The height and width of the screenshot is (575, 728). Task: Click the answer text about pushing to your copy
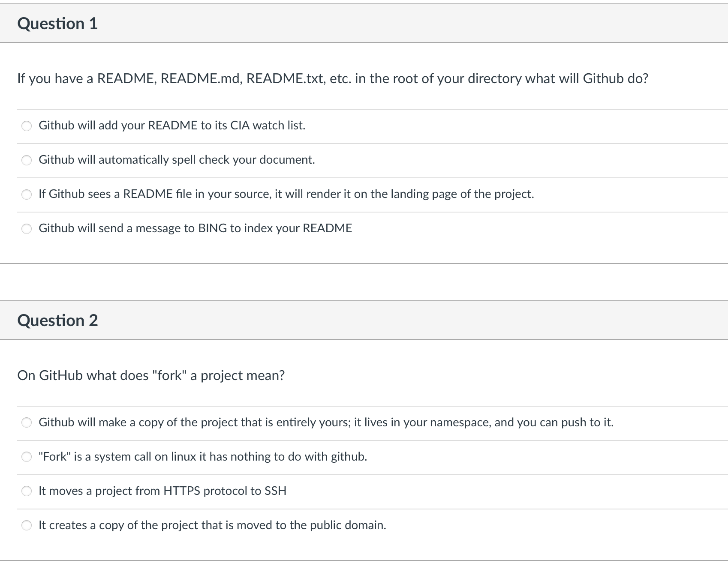click(x=326, y=422)
